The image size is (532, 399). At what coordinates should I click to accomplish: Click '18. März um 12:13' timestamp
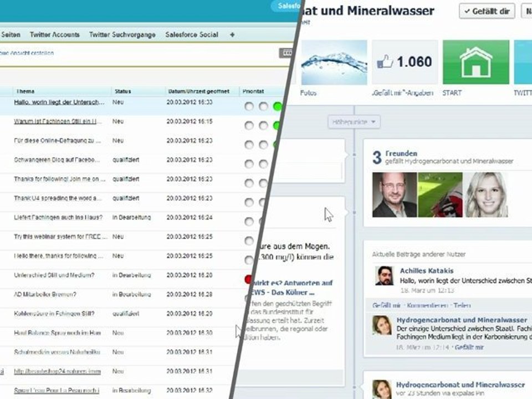(x=427, y=290)
